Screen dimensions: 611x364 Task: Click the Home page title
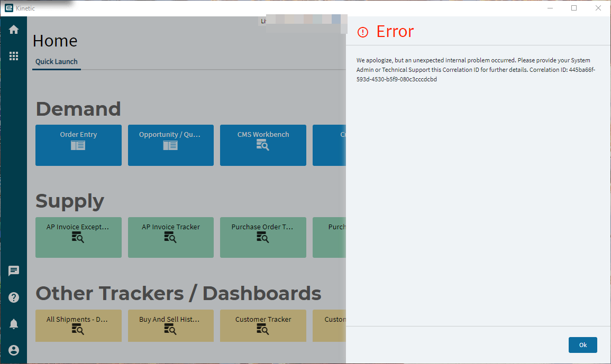pyautogui.click(x=55, y=41)
